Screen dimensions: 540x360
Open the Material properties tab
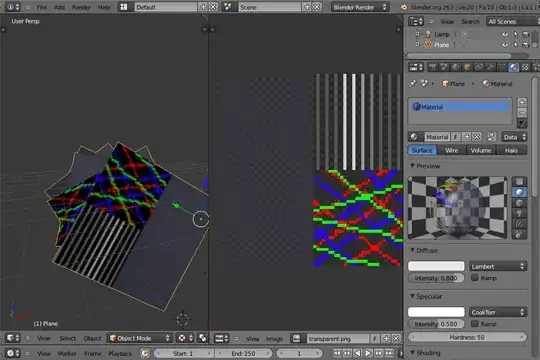pos(513,67)
